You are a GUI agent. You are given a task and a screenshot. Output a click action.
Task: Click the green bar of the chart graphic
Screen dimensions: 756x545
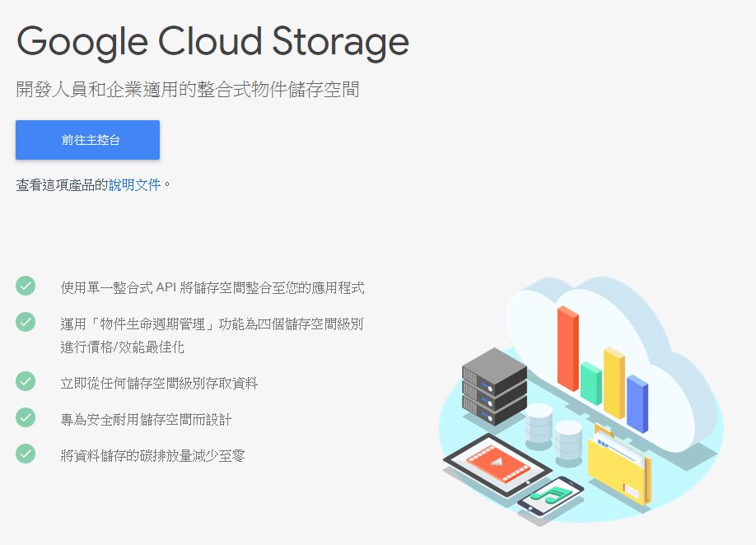click(x=590, y=383)
